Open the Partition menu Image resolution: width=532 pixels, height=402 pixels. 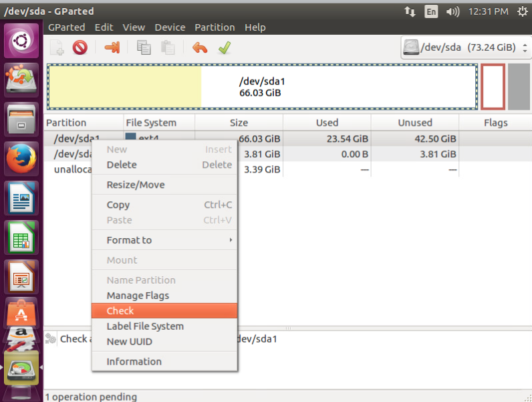215,27
